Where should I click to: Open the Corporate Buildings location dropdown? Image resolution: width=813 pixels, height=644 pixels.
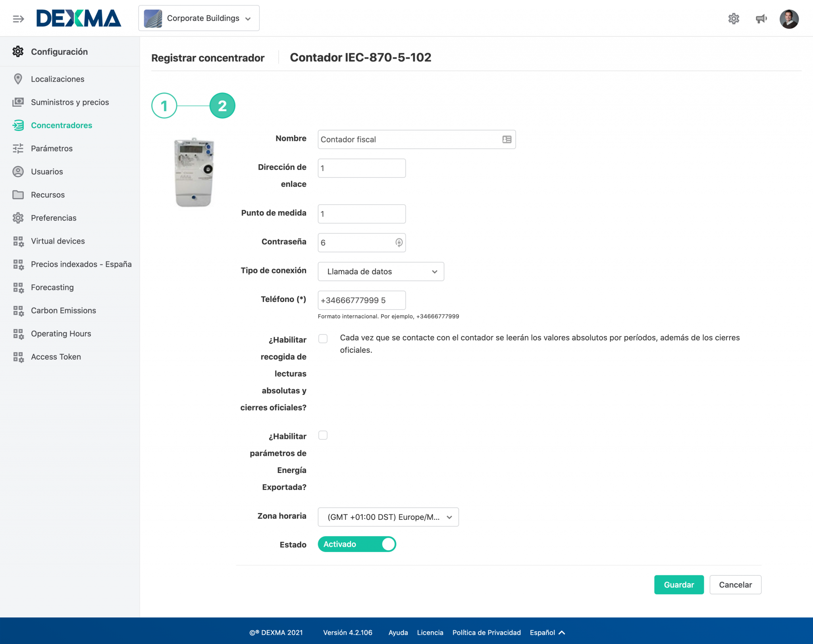[199, 18]
